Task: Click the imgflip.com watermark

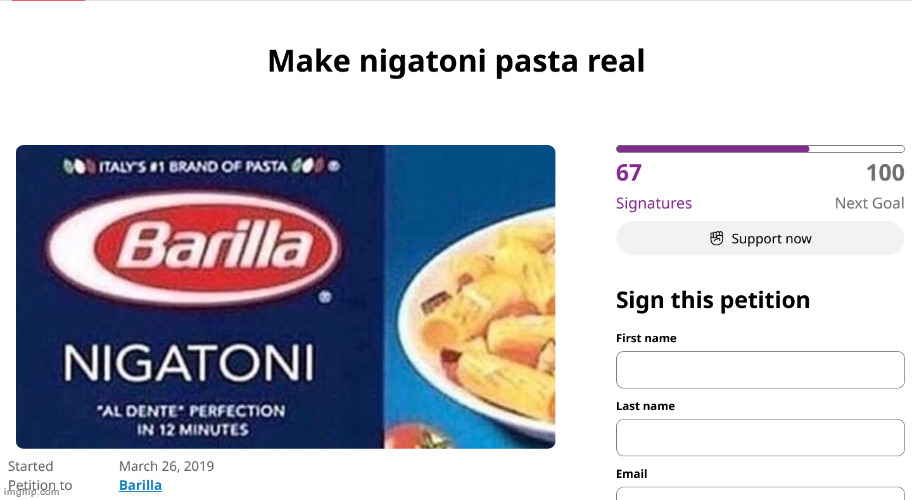Action: 31,492
